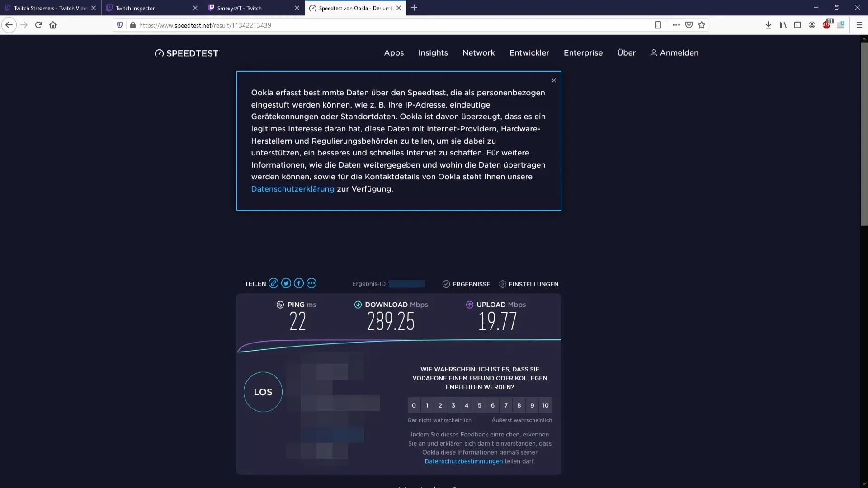
Task: Rate Vodafone with score 5
Action: coord(480,405)
